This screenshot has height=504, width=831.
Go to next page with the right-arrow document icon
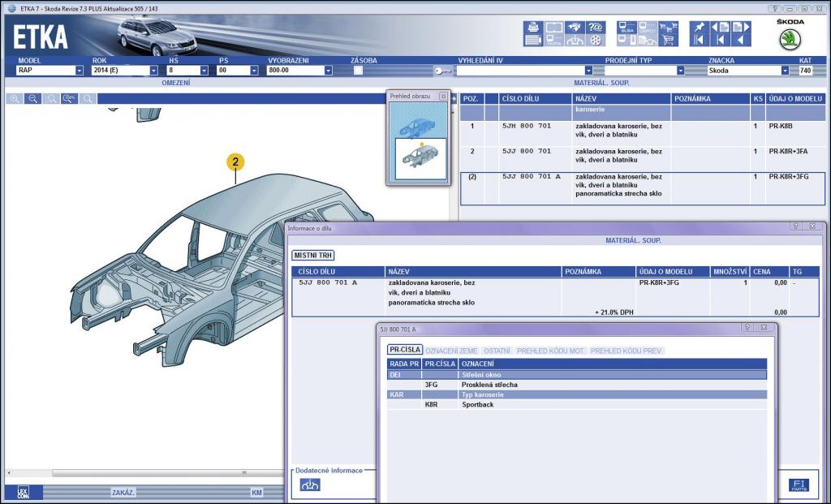[x=741, y=27]
